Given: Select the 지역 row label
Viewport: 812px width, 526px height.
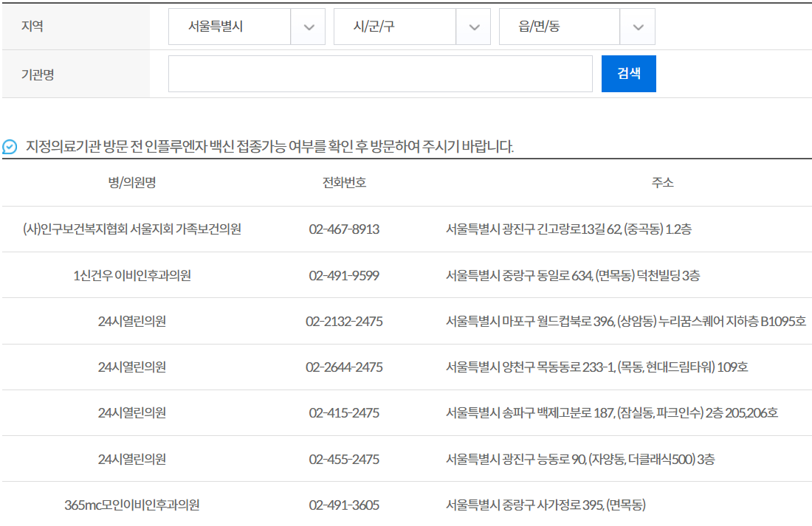Looking at the screenshot, I should (x=33, y=26).
